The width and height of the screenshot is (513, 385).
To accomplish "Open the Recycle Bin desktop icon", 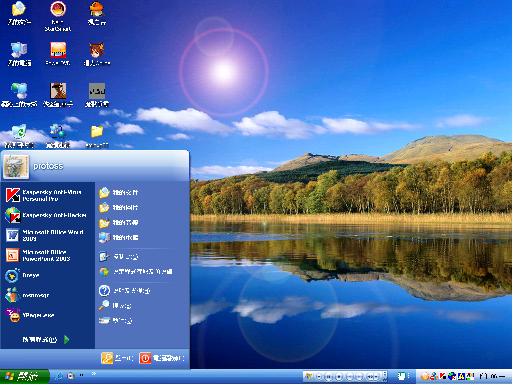I will [x=19, y=136].
